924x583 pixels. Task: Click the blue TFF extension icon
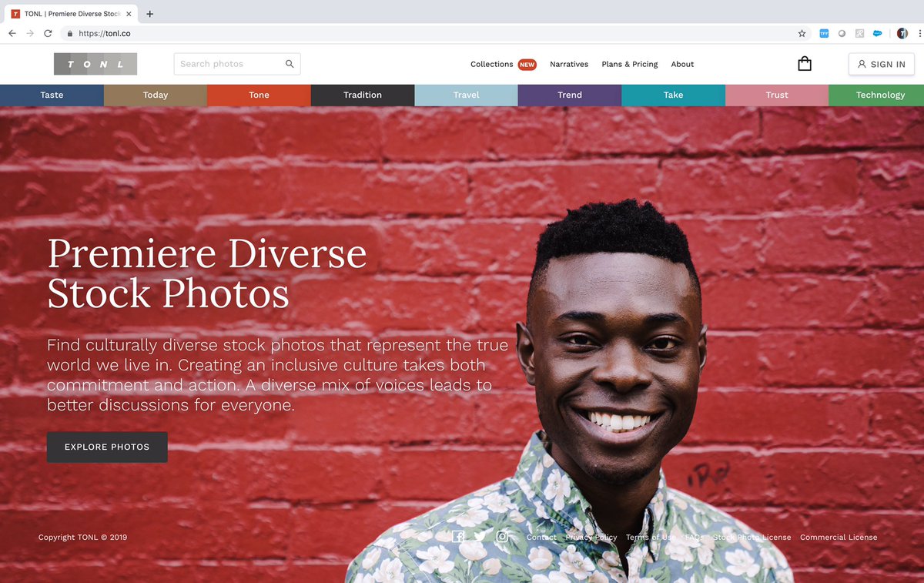click(824, 33)
